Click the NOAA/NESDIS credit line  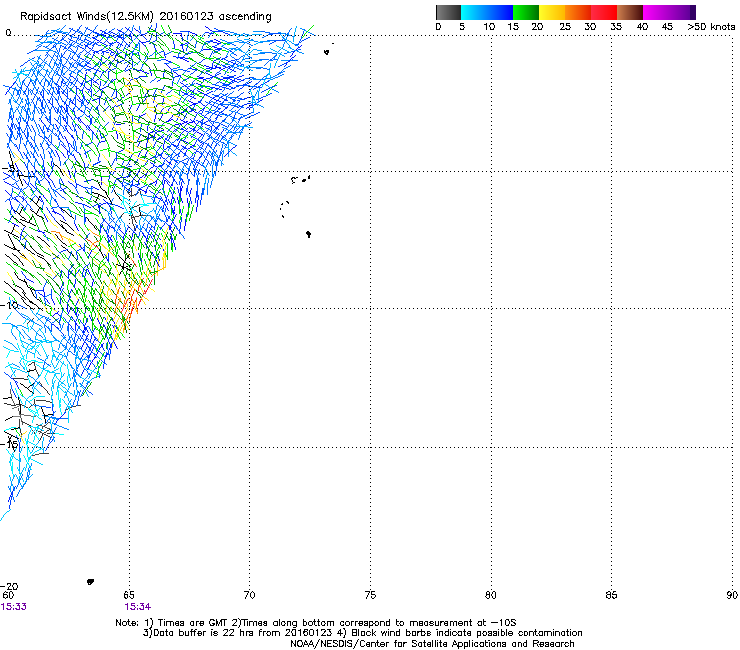coord(432,644)
